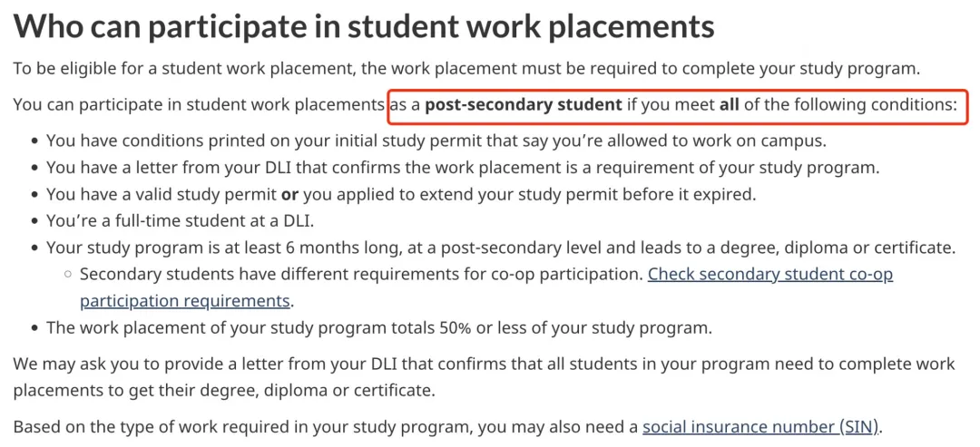Click inside the red outlined conditions box
980x447 pixels.
676,105
